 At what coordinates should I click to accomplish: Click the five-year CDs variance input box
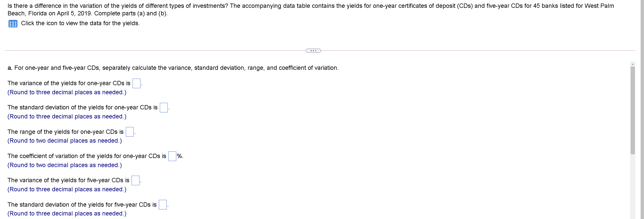[135, 180]
